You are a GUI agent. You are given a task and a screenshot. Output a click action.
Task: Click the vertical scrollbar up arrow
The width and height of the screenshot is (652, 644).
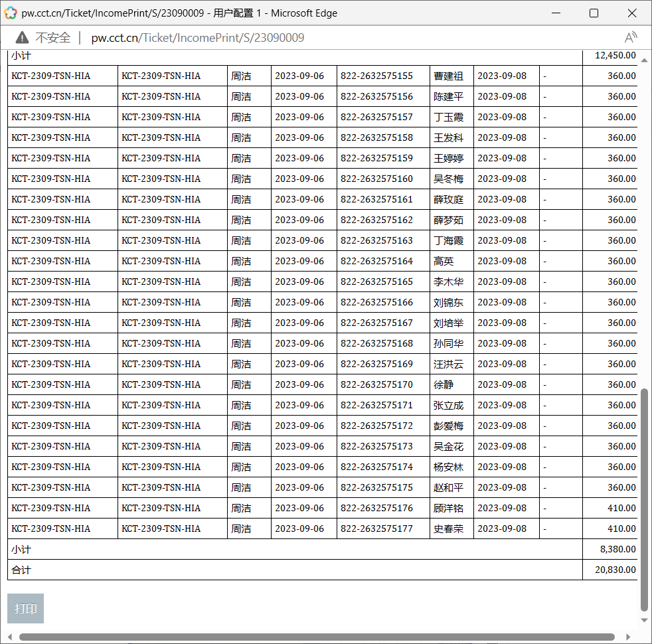(643, 60)
